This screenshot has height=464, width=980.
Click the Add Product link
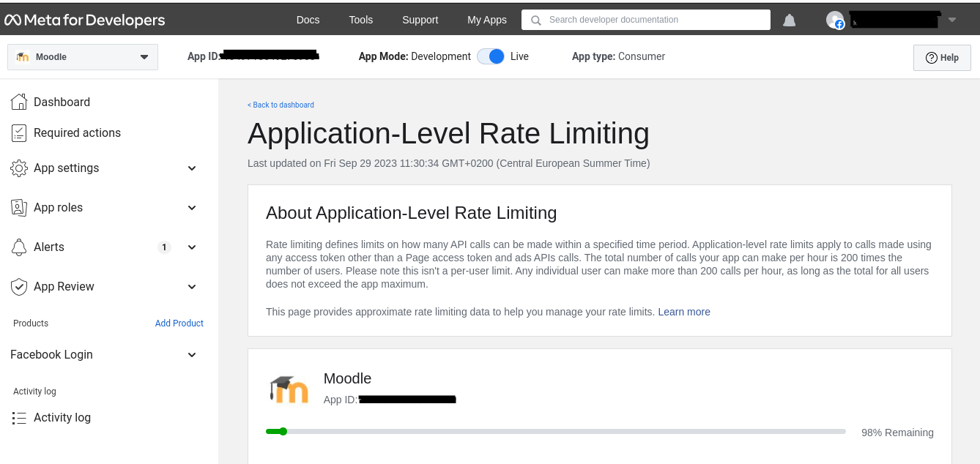[x=179, y=323]
